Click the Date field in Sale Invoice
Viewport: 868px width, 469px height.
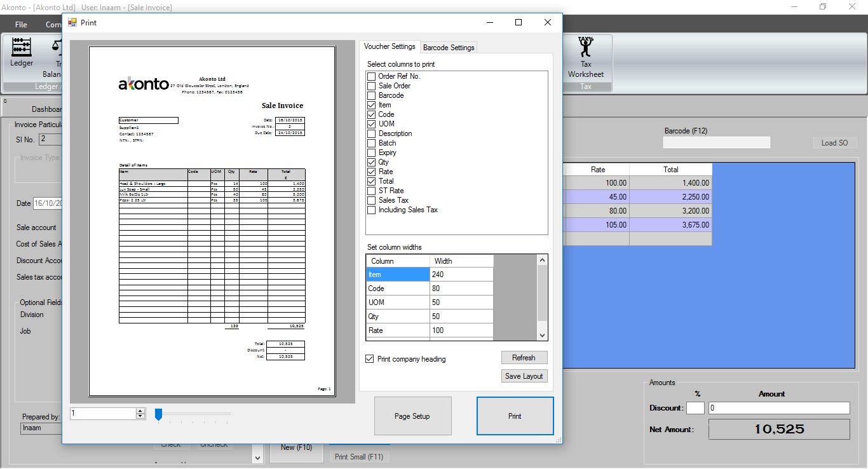coord(48,203)
